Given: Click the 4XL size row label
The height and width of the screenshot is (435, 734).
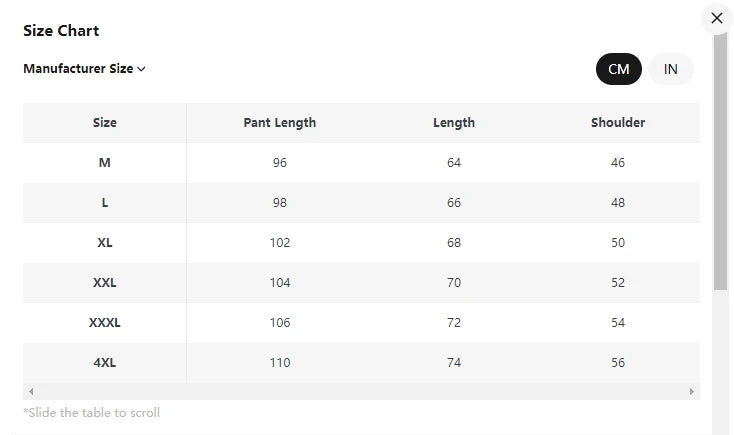Looking at the screenshot, I should (x=104, y=362).
